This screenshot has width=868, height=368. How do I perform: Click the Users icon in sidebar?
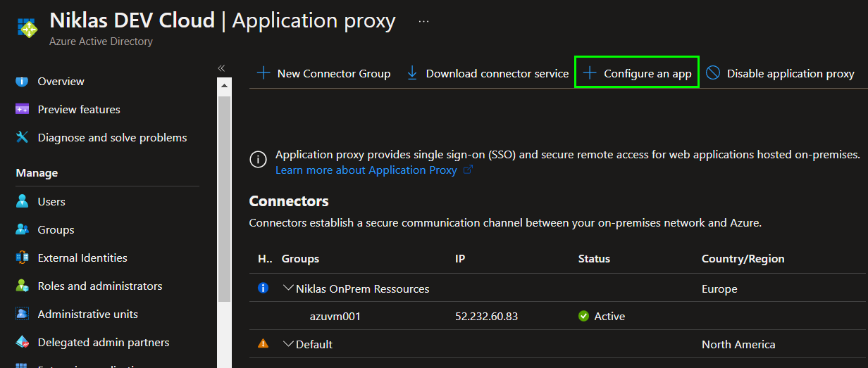tap(23, 202)
